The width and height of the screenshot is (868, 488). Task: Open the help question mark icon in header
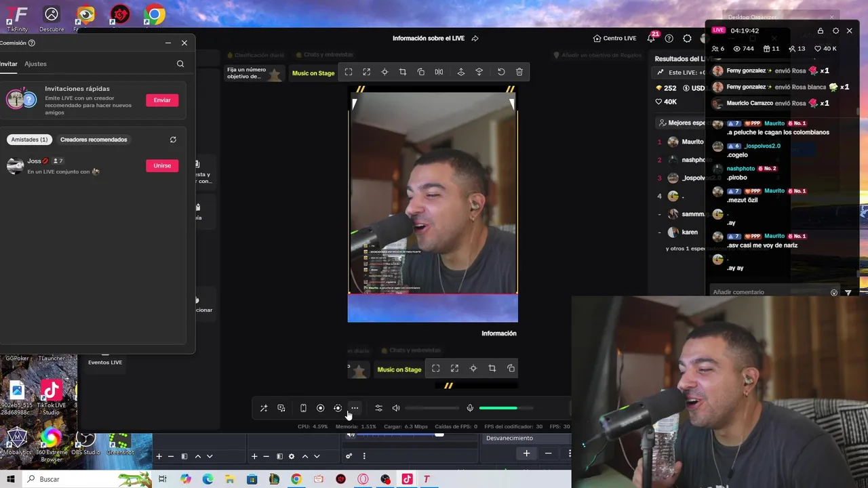669,39
